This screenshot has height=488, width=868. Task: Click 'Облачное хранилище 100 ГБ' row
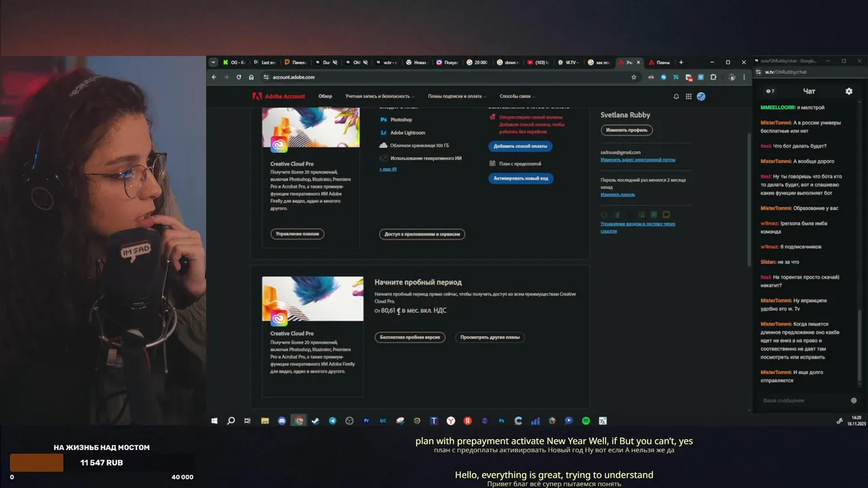click(x=414, y=146)
